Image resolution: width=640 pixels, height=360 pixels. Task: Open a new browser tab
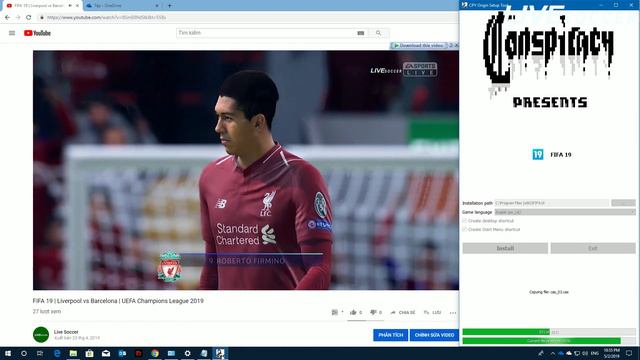(169, 6)
